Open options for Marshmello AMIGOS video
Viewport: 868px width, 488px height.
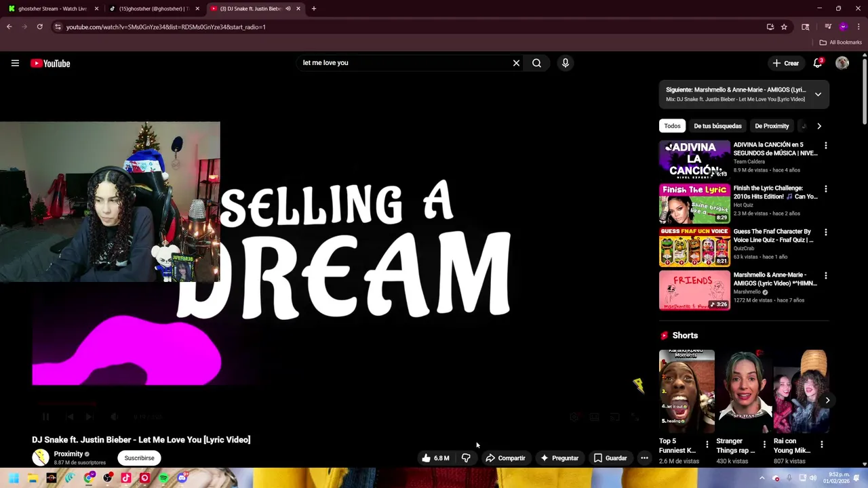pyautogui.click(x=825, y=276)
